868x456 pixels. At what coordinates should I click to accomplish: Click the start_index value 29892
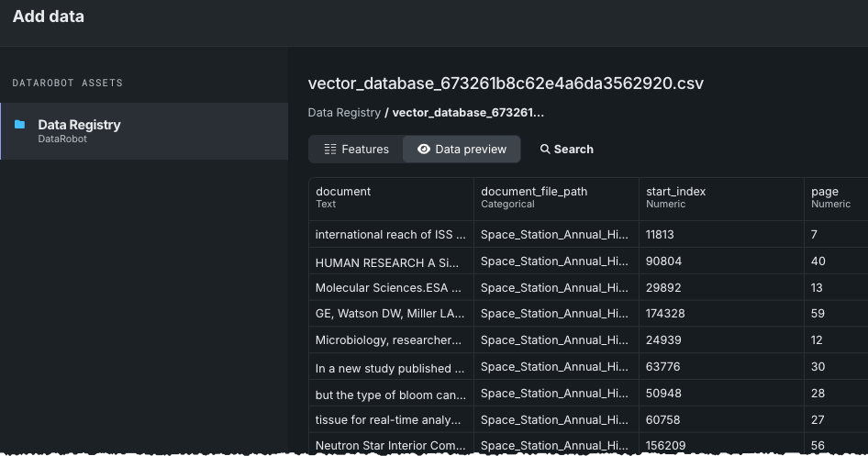point(664,288)
